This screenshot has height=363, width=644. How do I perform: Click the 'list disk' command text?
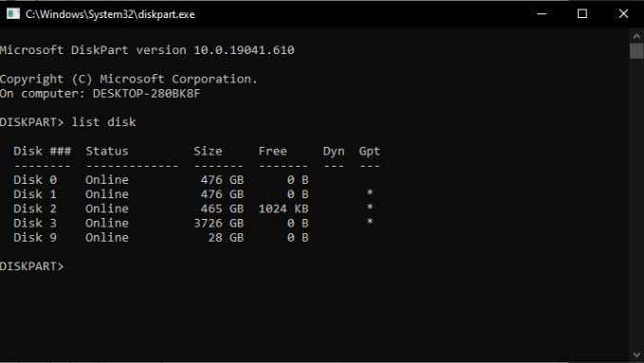click(x=103, y=122)
